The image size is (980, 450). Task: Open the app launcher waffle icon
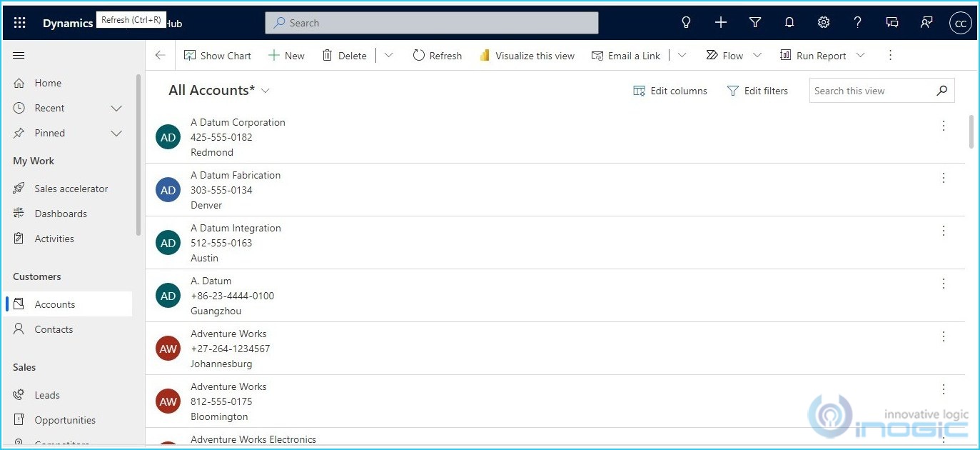point(19,23)
